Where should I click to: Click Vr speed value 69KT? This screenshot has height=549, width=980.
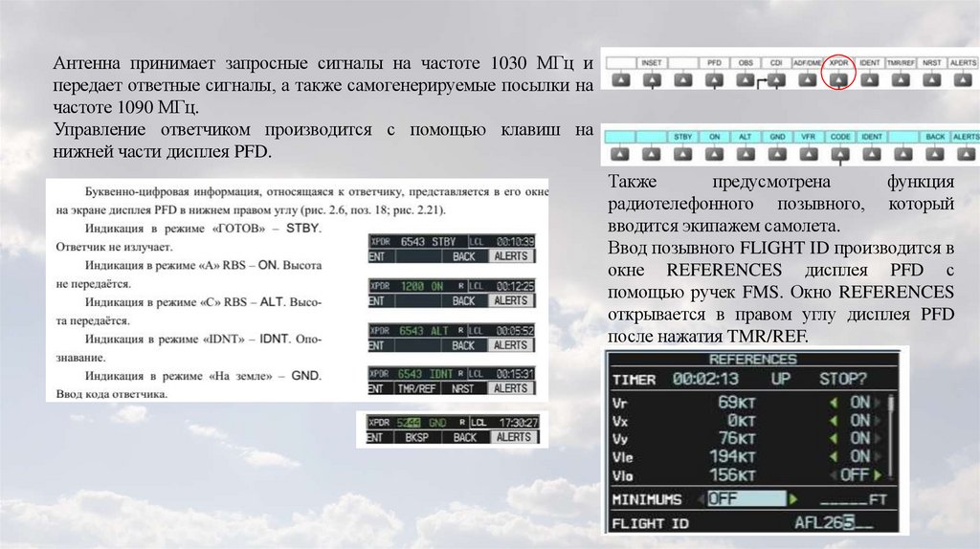[x=736, y=403]
